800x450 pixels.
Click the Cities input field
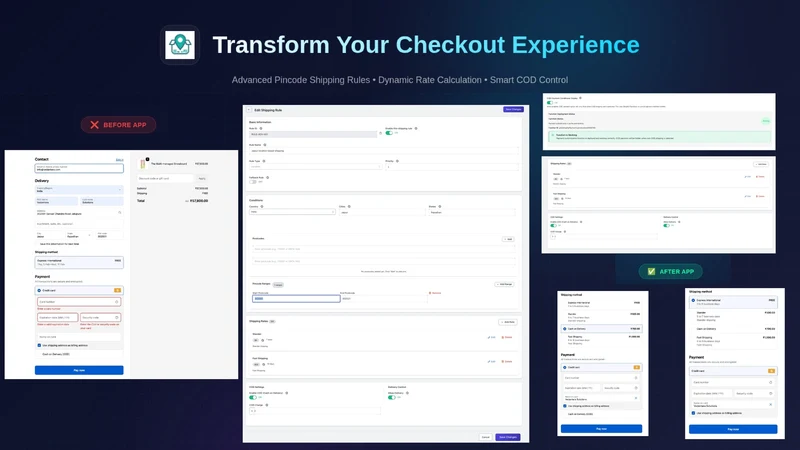tap(382, 212)
